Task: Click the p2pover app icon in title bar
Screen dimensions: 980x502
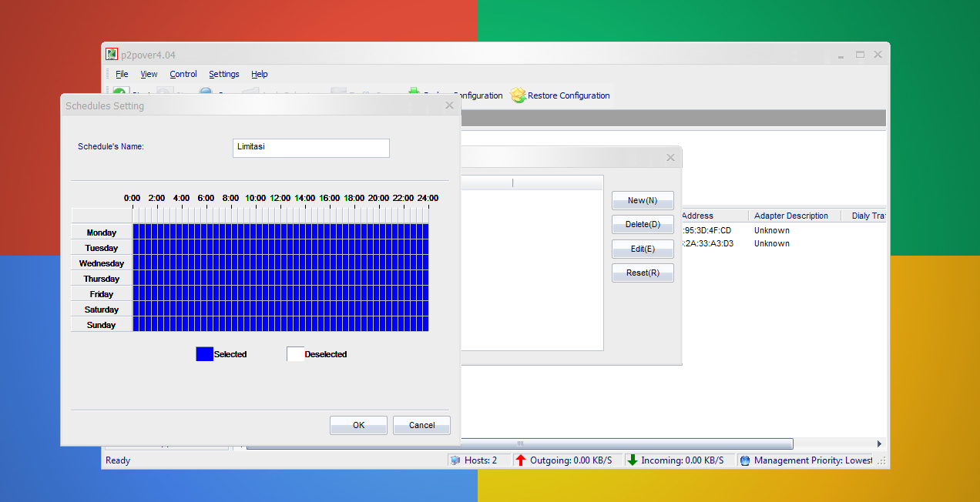Action: click(112, 54)
